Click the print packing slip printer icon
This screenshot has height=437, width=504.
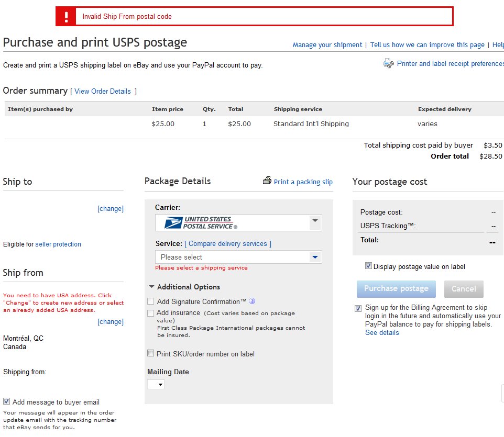tap(267, 181)
